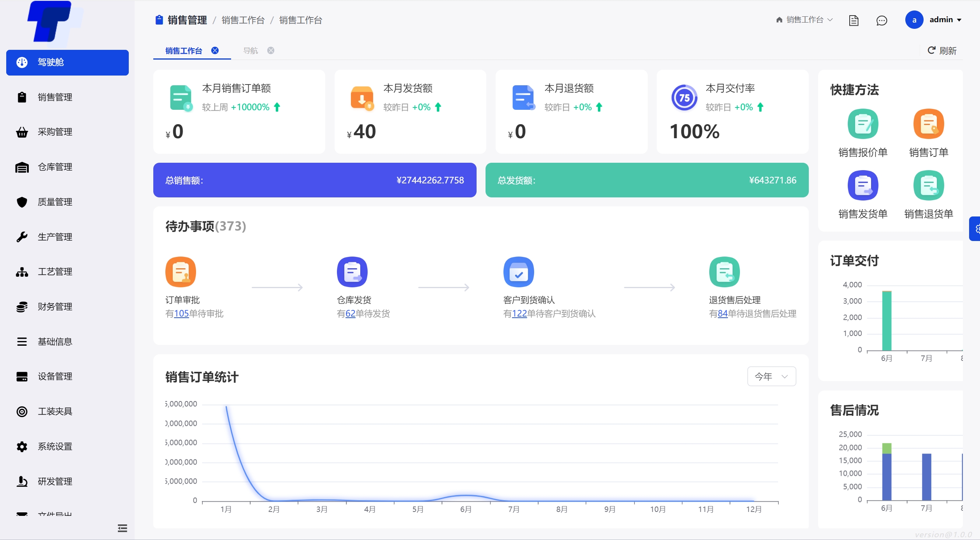Click the 基础信息 list icon
Screen dimensions: 980x540
point(22,341)
